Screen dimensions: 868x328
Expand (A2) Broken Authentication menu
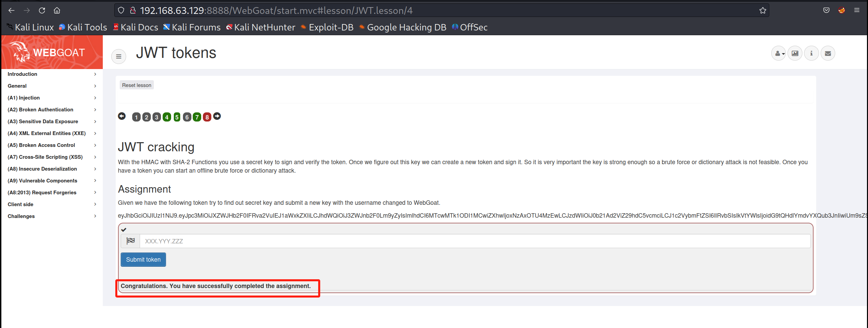pos(52,110)
